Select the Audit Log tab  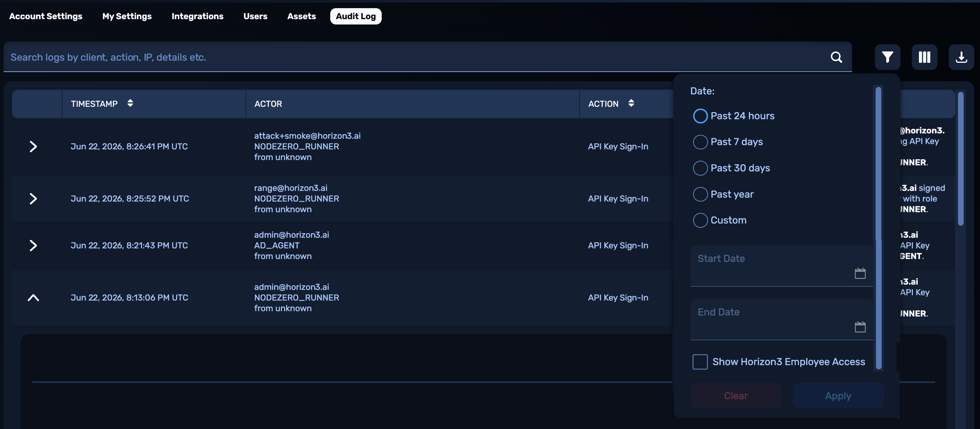tap(356, 16)
